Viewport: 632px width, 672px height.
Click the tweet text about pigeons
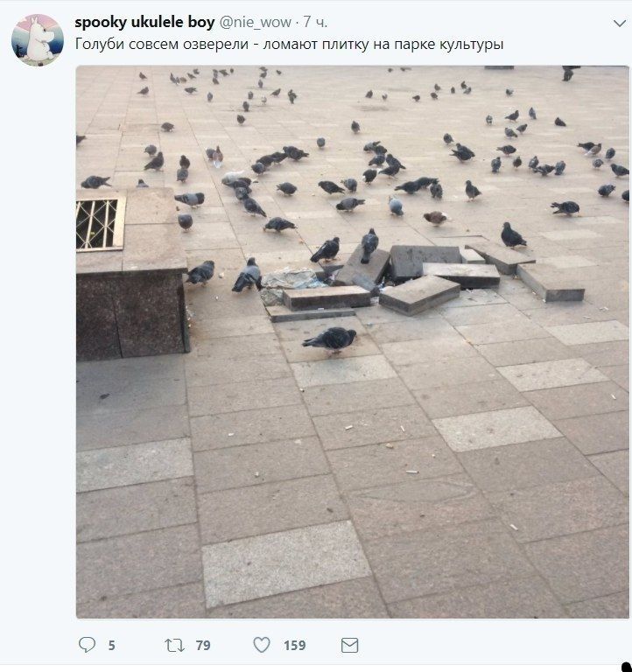[x=289, y=44]
